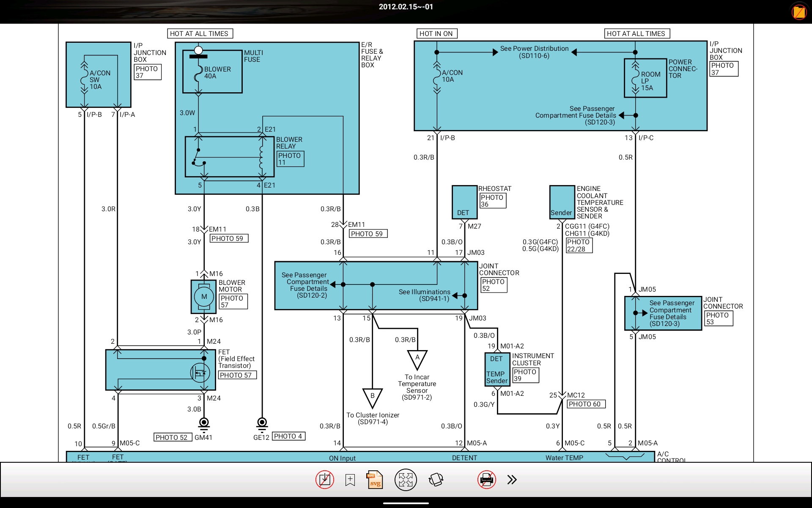The image size is (812, 508).
Task: Open PHOTO 4 next to GE12 ground
Action: (288, 436)
